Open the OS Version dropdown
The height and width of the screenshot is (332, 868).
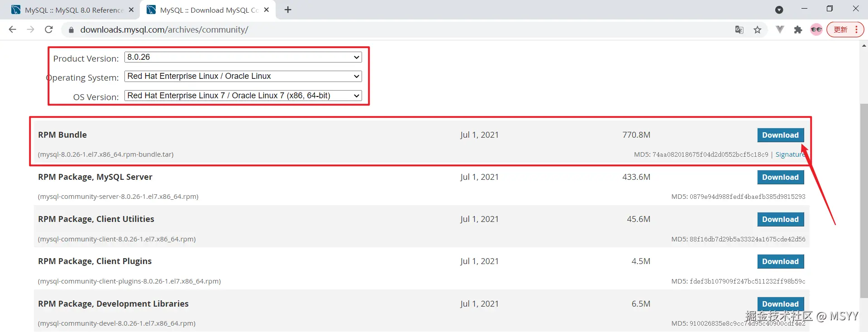tap(243, 96)
